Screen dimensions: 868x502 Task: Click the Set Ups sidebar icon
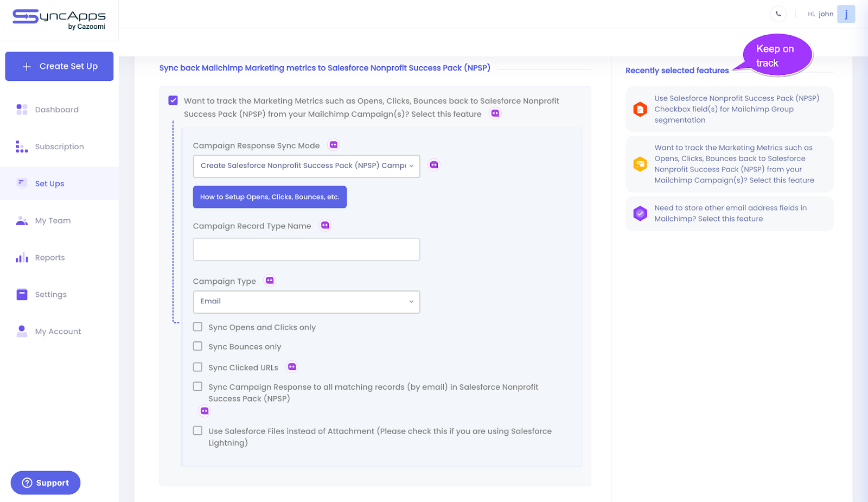tap(22, 183)
